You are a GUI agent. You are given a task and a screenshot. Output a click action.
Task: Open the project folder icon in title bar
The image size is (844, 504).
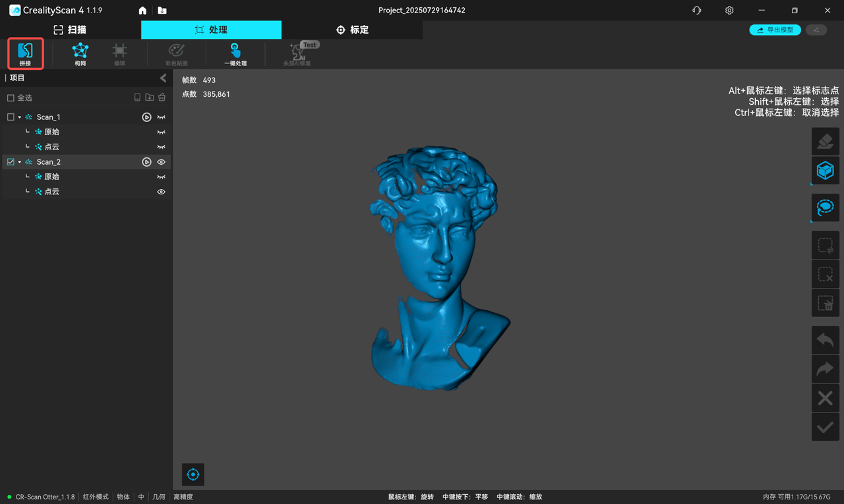(x=162, y=11)
